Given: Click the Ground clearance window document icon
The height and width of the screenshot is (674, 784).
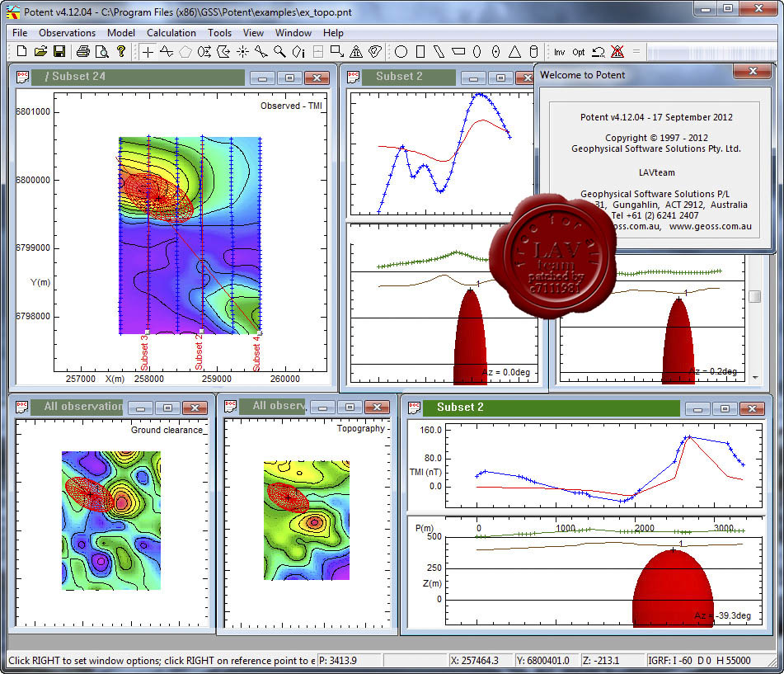Looking at the screenshot, I should click(21, 407).
